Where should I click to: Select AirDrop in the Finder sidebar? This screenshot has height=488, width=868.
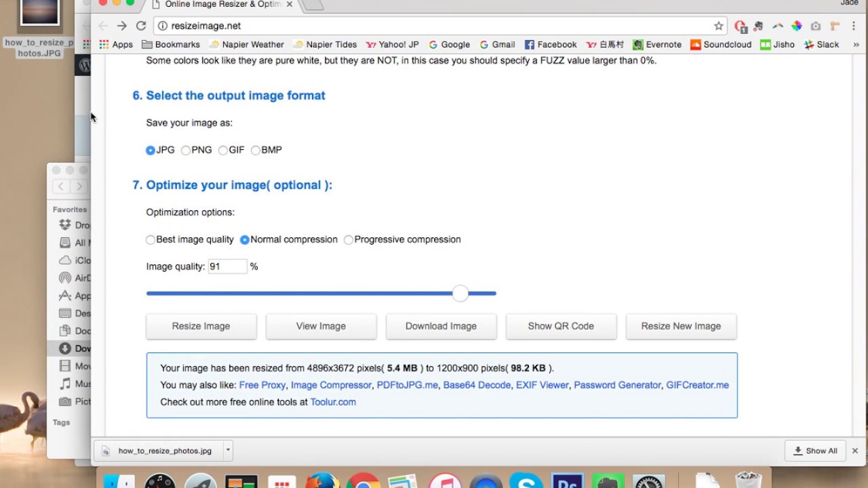coord(75,278)
